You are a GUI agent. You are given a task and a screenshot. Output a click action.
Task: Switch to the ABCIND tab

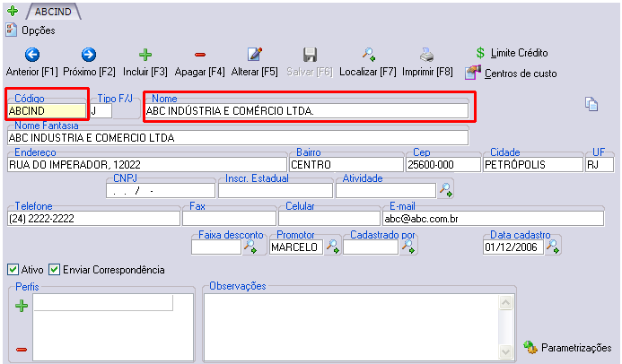[53, 12]
